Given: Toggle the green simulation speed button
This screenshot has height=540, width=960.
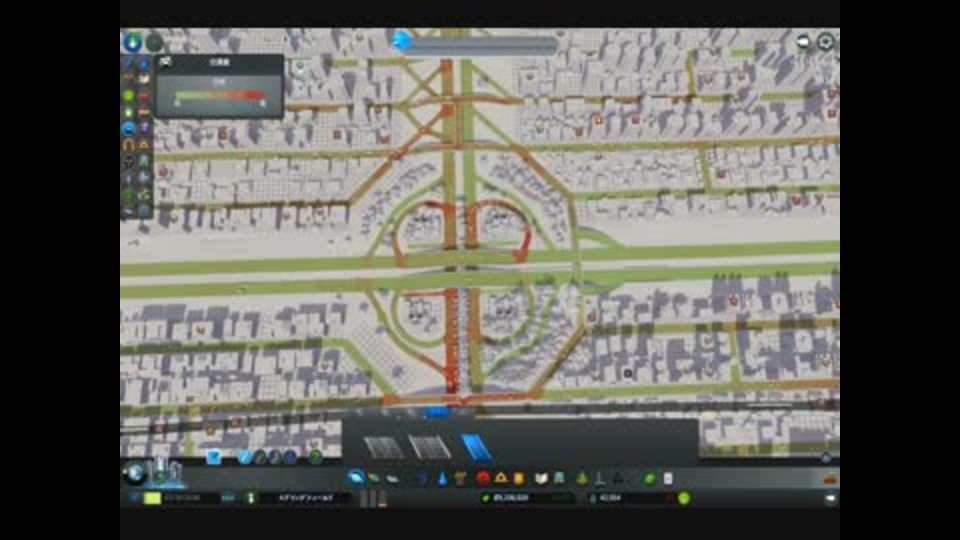Looking at the screenshot, I should (x=152, y=498).
